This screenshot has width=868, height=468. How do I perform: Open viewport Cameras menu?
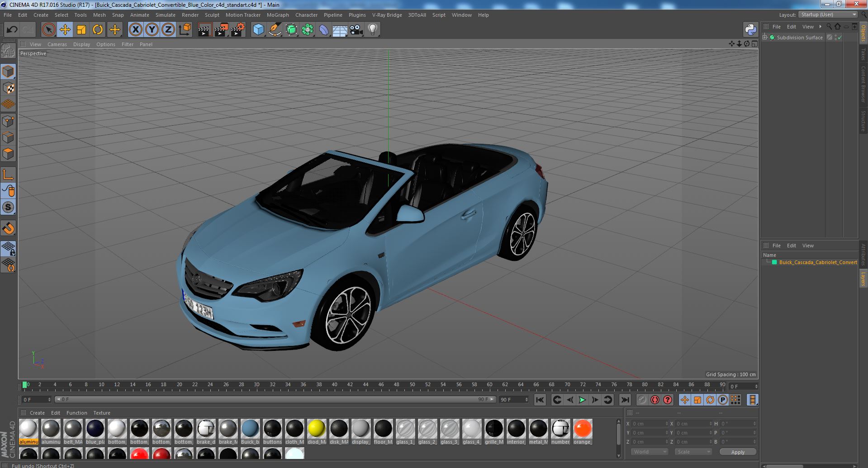point(57,44)
